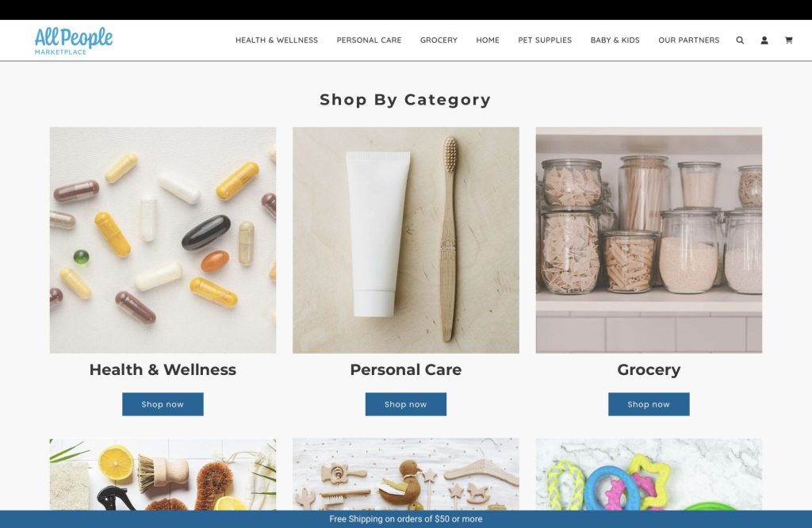View the shopping cart icon
The width and height of the screenshot is (812, 528).
coord(788,40)
